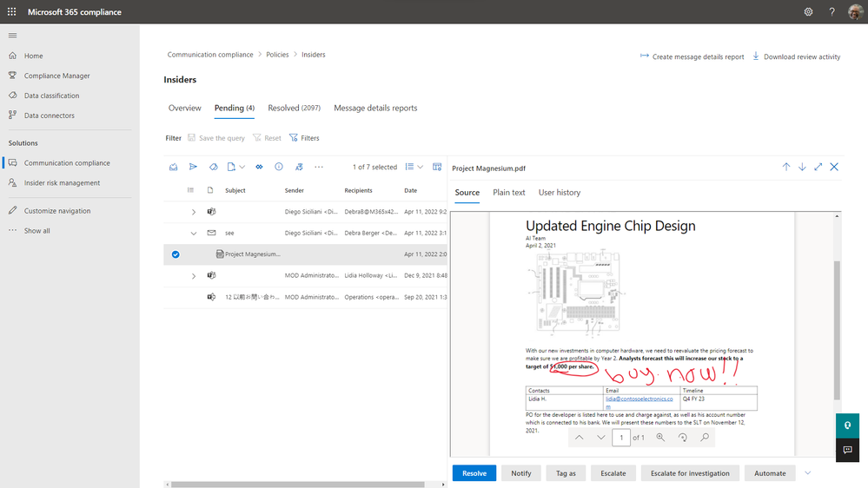
Task: Open Filters in the filter bar
Action: [x=304, y=138]
